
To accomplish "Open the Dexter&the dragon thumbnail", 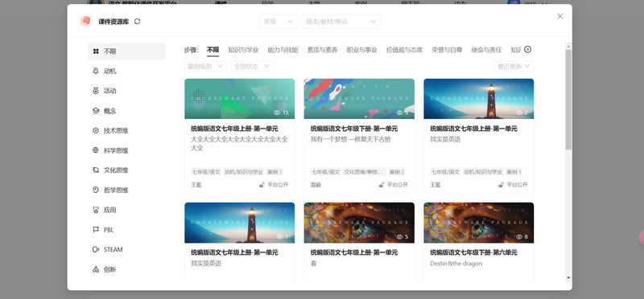I will [478, 223].
